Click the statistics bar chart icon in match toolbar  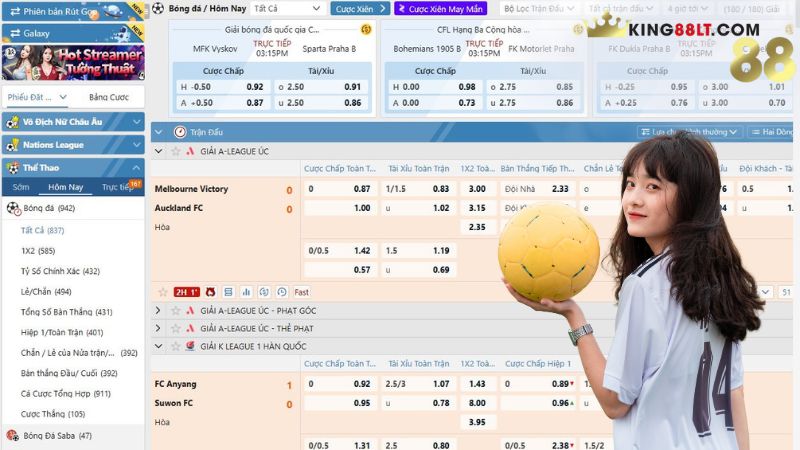tap(246, 291)
